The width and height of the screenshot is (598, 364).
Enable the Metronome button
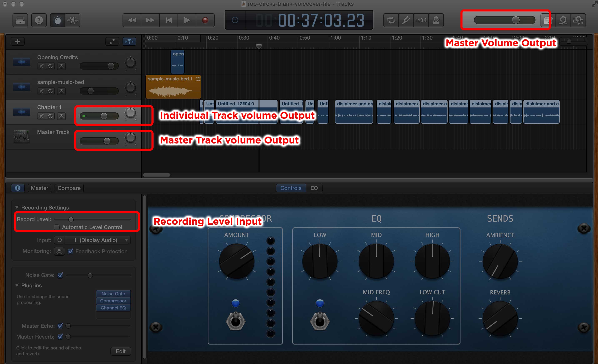(436, 20)
